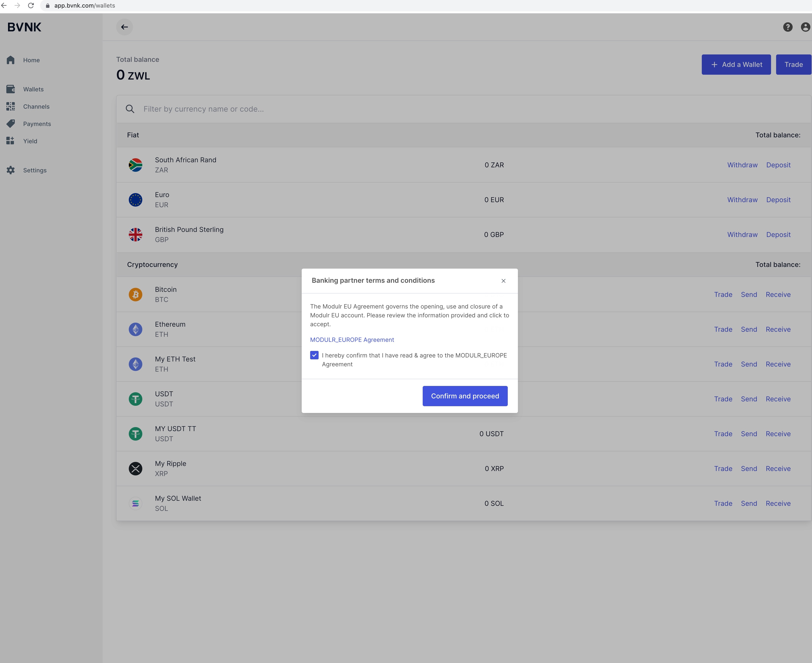Click the Trade button at top right
The width and height of the screenshot is (812, 663).
tap(793, 65)
